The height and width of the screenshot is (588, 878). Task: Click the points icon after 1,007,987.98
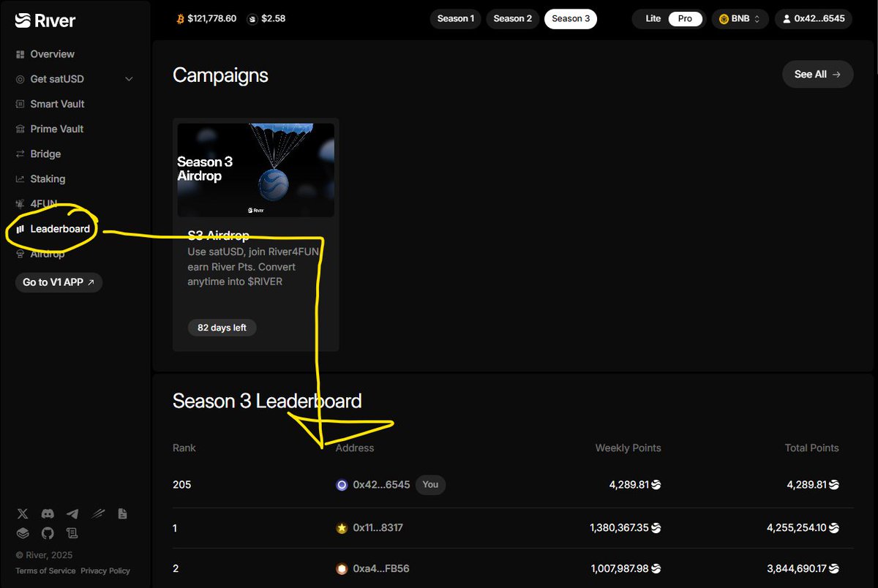(x=656, y=568)
